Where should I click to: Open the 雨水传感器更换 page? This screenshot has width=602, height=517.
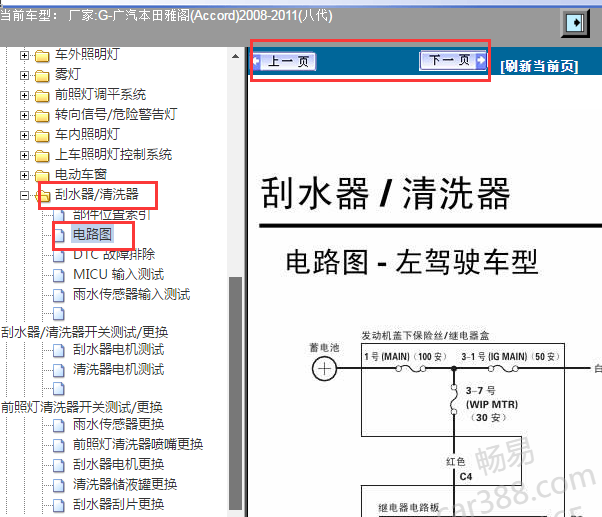[119, 424]
